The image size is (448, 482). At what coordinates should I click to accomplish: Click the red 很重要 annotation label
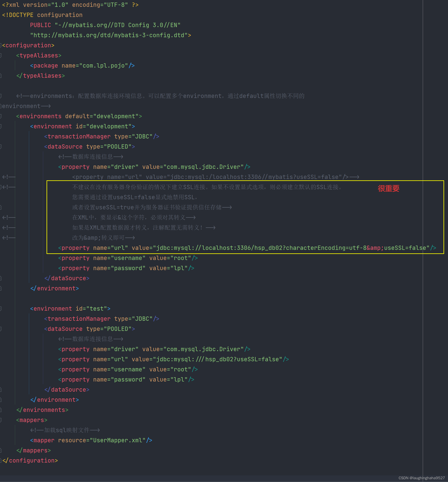point(388,188)
